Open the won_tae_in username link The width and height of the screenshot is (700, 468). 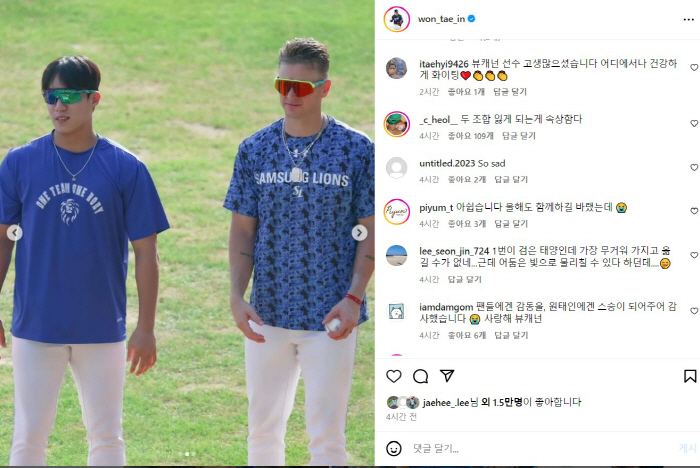point(441,19)
